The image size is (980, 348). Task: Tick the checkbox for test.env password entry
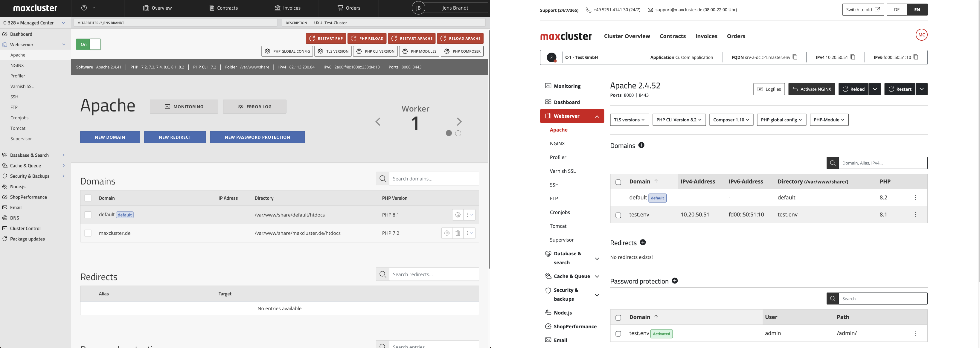pos(618,334)
